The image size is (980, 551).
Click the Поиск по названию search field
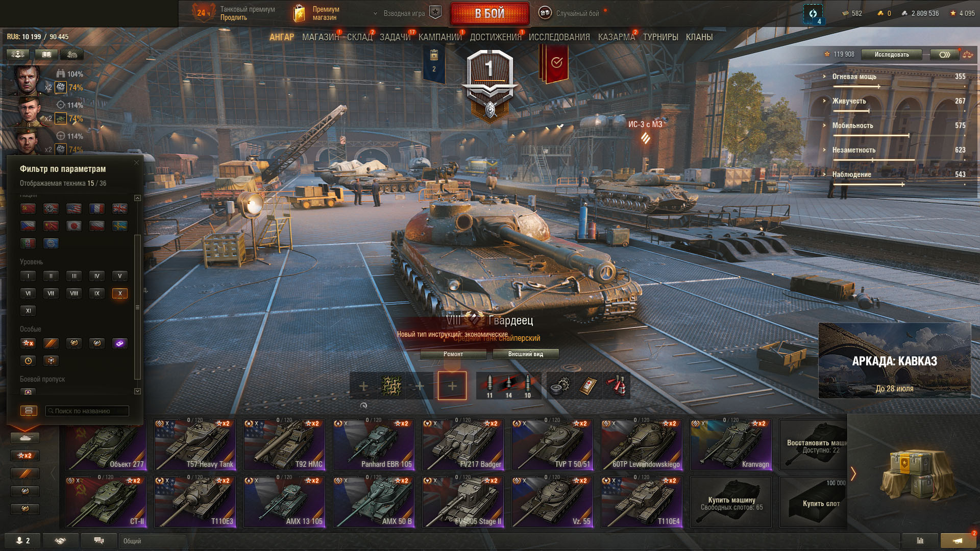click(x=87, y=411)
